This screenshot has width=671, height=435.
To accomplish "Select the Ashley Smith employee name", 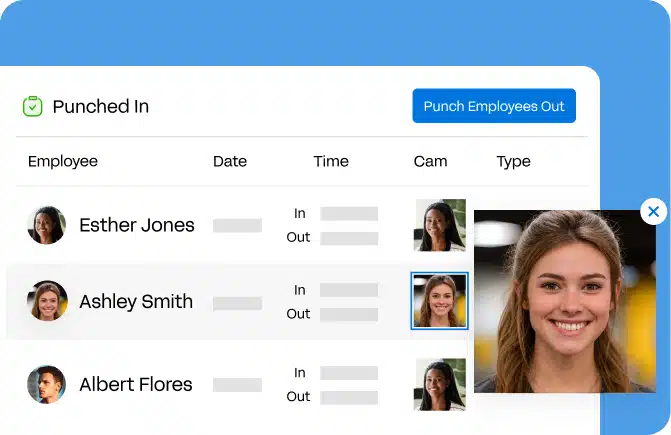I will [x=136, y=301].
